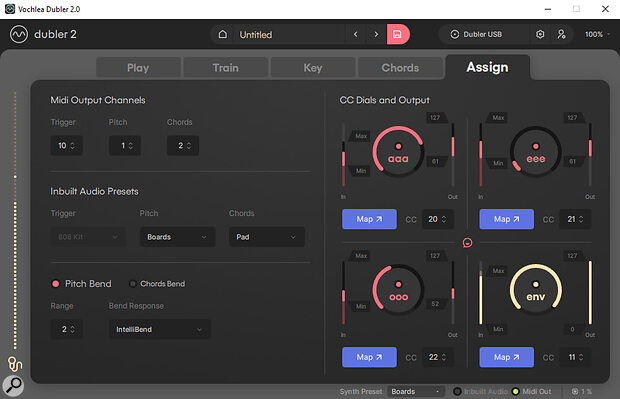Screen dimensions: 620x399
Task: Click the 52 output min value of ooo dial
Action: click(435, 304)
